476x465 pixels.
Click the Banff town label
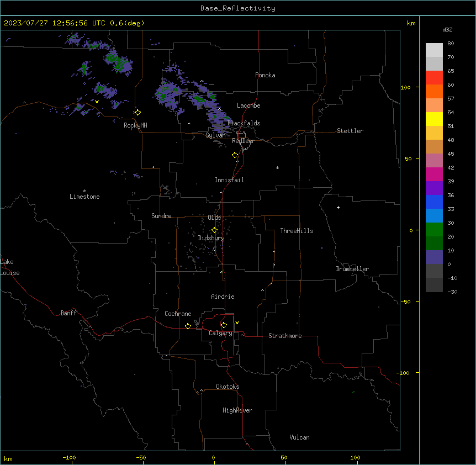click(x=68, y=313)
